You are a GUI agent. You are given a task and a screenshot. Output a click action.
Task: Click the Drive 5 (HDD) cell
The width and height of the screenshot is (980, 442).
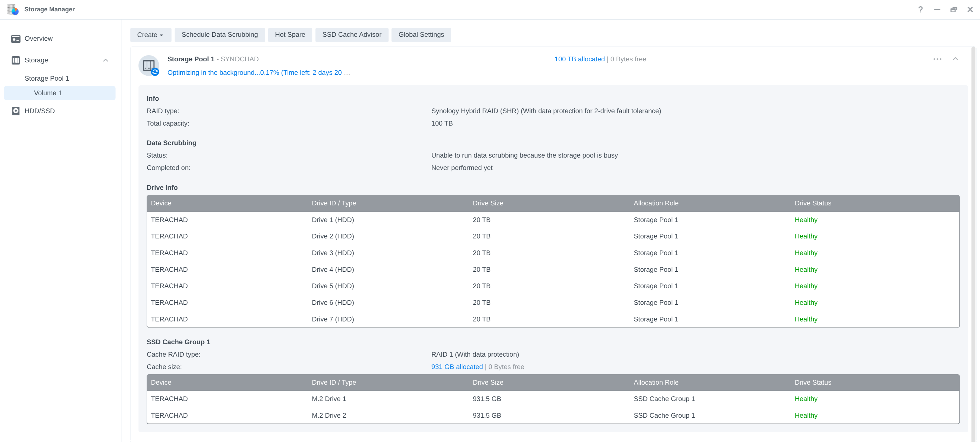tap(332, 286)
